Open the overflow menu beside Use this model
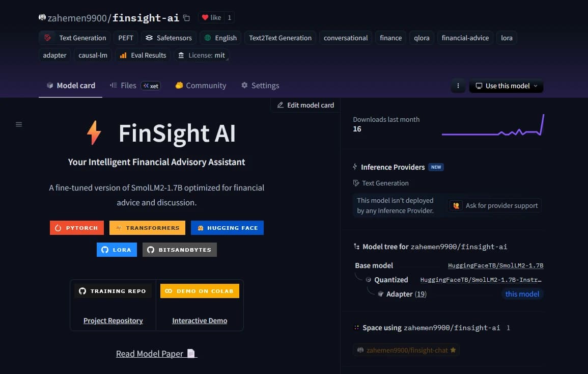The height and width of the screenshot is (374, 588). (x=458, y=86)
